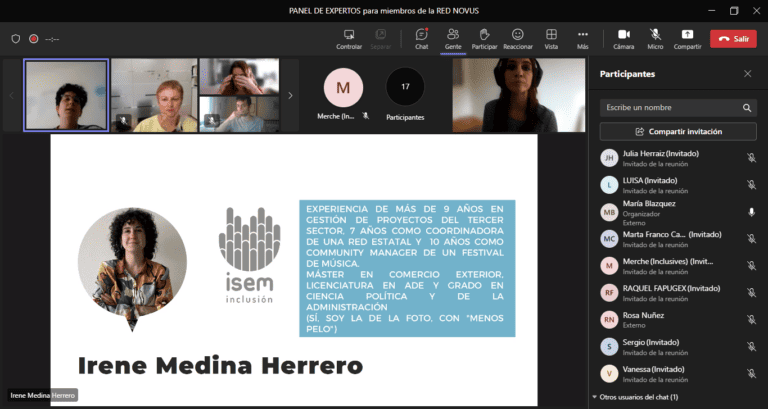The image size is (768, 409).
Task: Show previous video thumbnails arrow
Action: 12,96
